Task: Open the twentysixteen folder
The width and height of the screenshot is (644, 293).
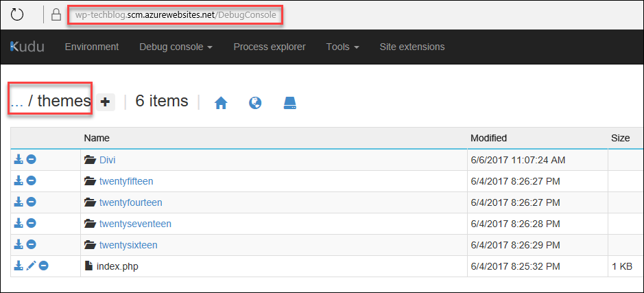Action: click(x=128, y=246)
